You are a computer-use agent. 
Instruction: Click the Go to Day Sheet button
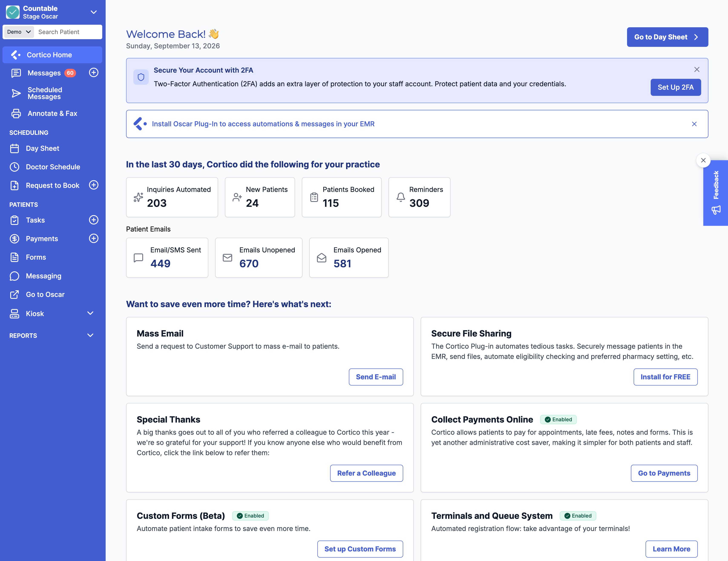667,37
